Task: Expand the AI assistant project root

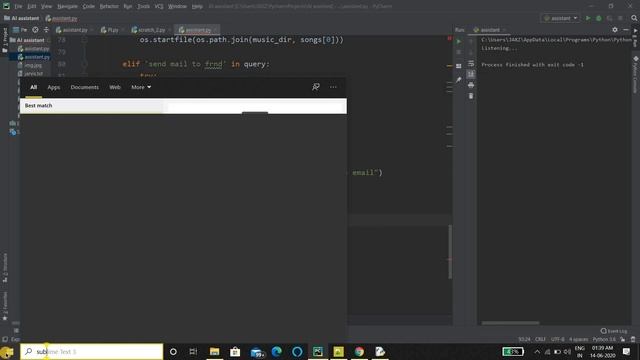Action: coord(27,40)
